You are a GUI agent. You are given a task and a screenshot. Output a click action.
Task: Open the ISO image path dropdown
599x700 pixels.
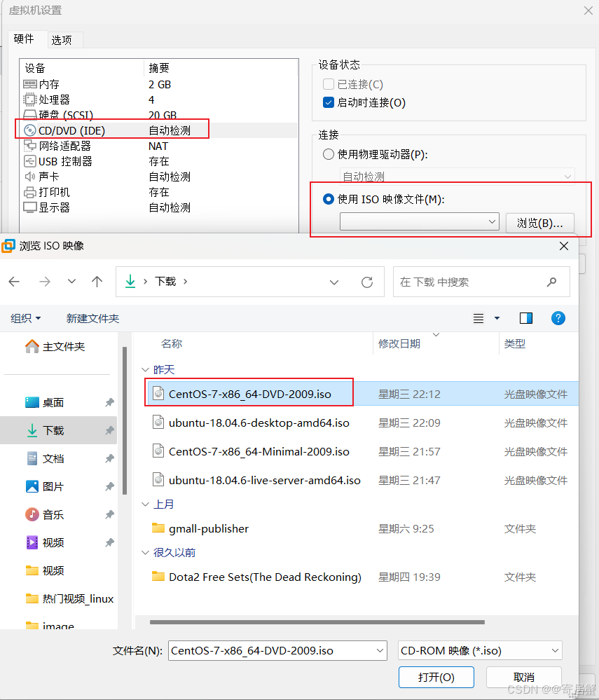pyautogui.click(x=492, y=222)
